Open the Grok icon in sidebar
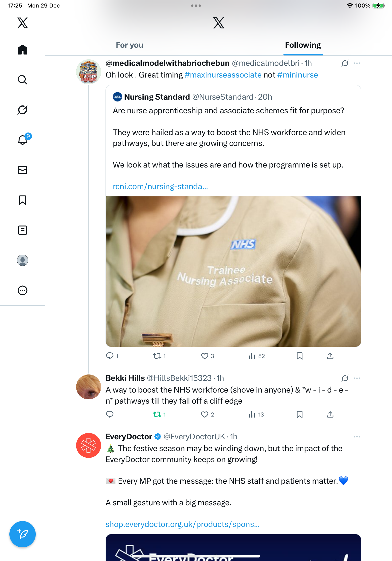Screen dimensions: 392x561 [x=23, y=110]
